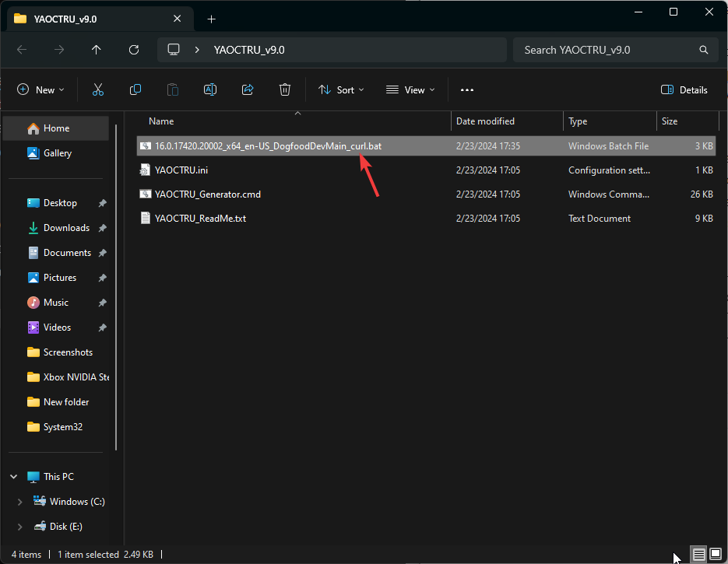Go up one directory level
The width and height of the screenshot is (728, 564).
click(x=97, y=50)
